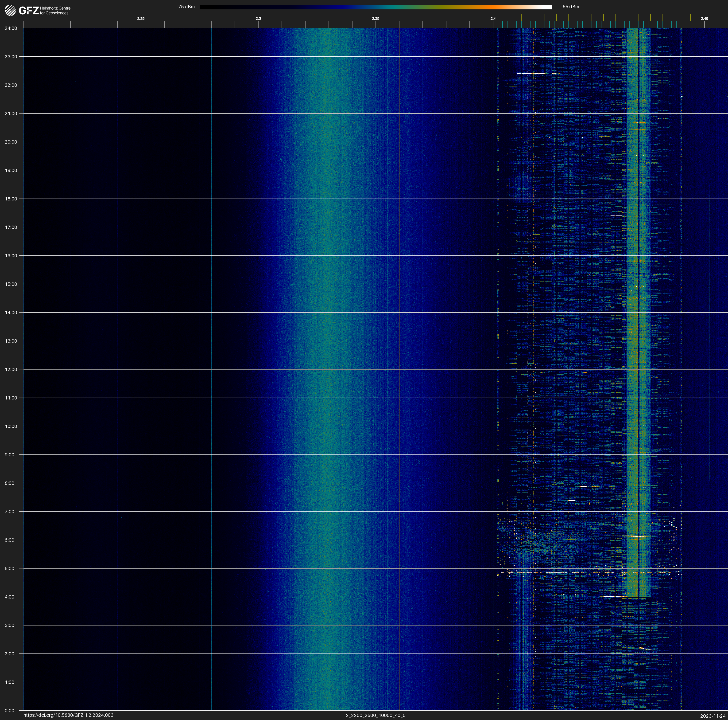Screen dimensions: 728x720
Task: Click the power color scale gradient bar
Action: coord(375,7)
